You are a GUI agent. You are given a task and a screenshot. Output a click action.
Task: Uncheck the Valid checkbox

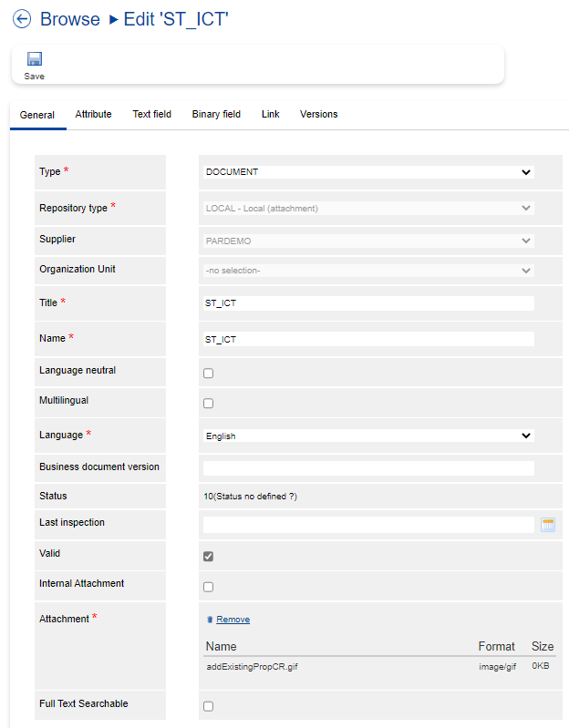pyautogui.click(x=209, y=557)
